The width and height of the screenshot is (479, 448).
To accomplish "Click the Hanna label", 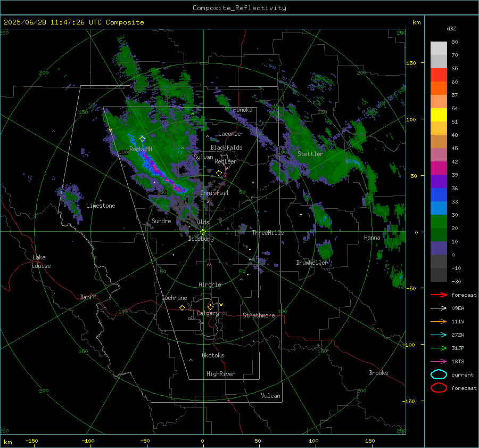I will (372, 238).
